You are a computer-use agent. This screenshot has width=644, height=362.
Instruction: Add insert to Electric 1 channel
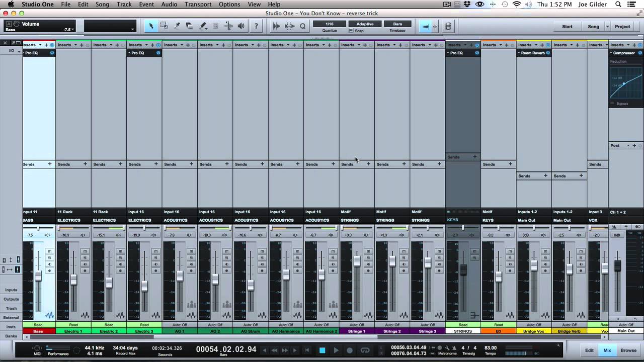(82, 45)
